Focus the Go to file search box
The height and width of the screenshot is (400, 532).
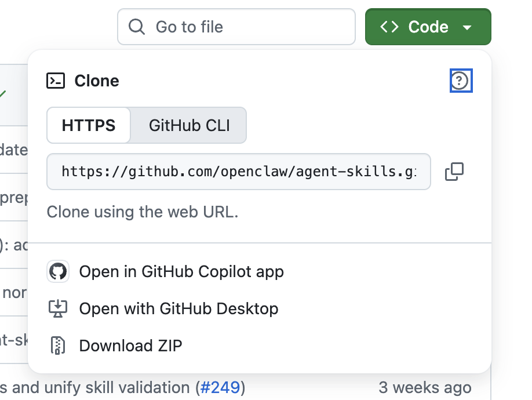click(236, 27)
